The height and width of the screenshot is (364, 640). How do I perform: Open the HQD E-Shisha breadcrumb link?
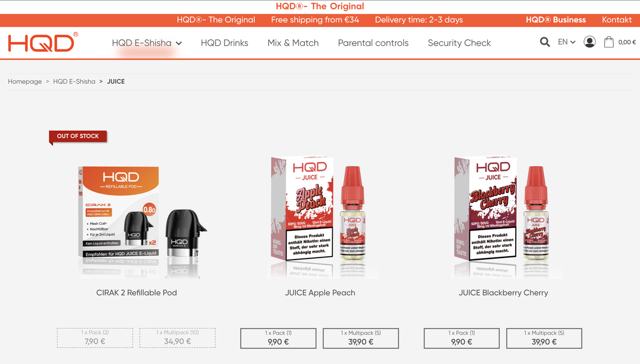click(74, 82)
